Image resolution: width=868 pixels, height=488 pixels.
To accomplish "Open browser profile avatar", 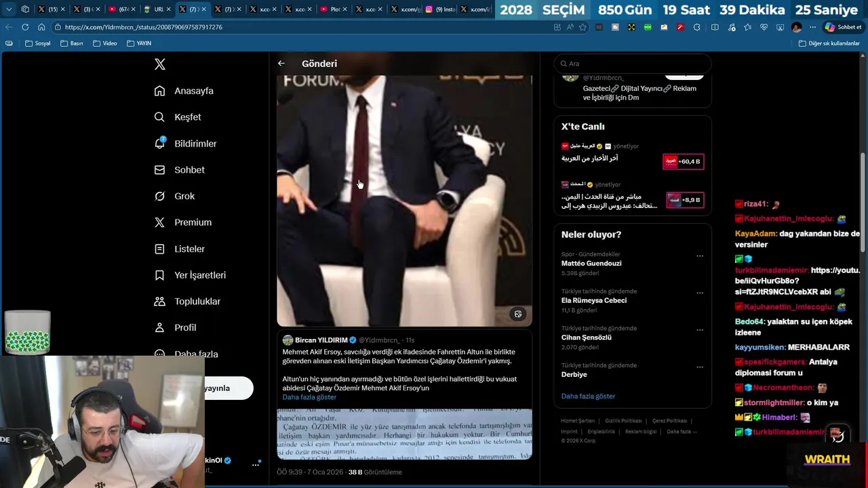I will click(x=796, y=27).
